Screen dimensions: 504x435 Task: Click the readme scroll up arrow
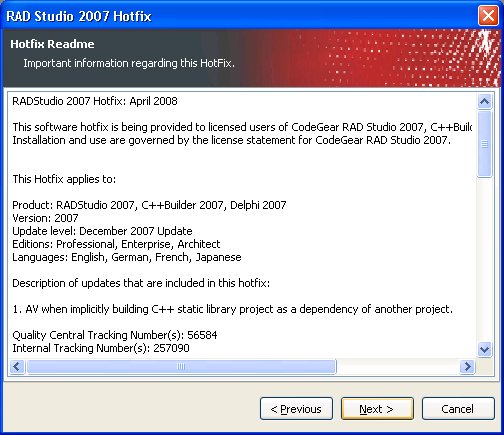point(484,101)
